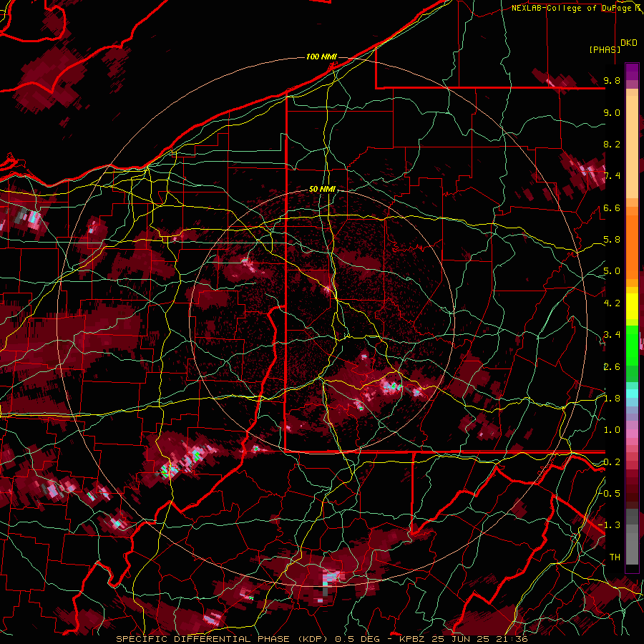Click the DKD label above the color scale
This screenshot has height=644, width=644.
coord(629,43)
